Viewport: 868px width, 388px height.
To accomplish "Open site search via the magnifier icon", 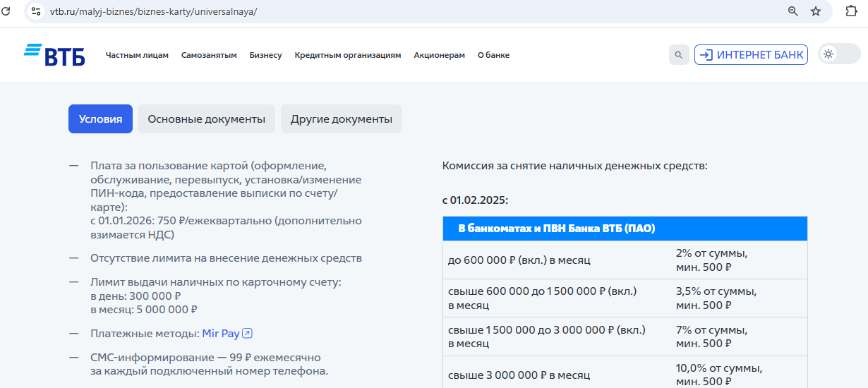I will pos(679,55).
